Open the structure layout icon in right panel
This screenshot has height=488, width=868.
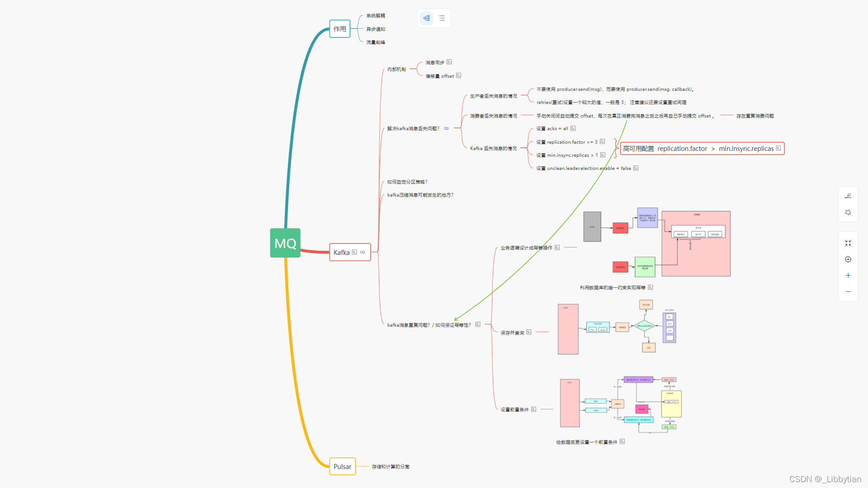(x=848, y=196)
